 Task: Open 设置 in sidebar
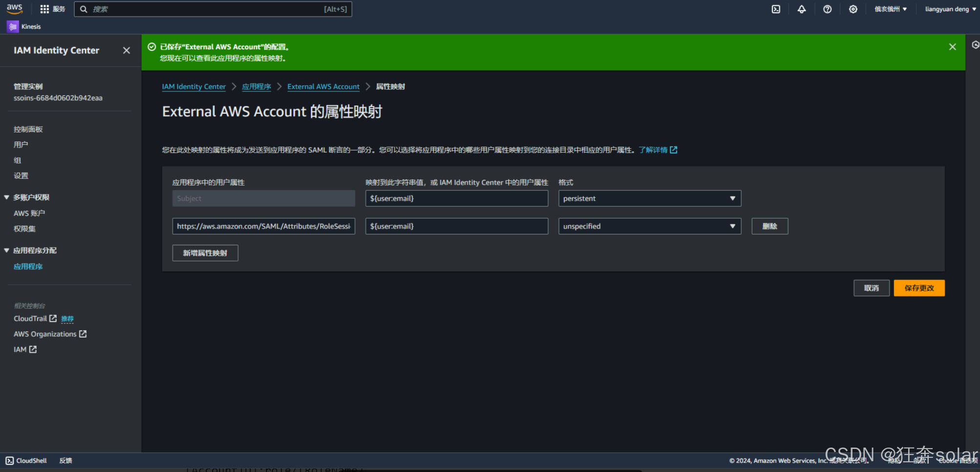point(21,176)
